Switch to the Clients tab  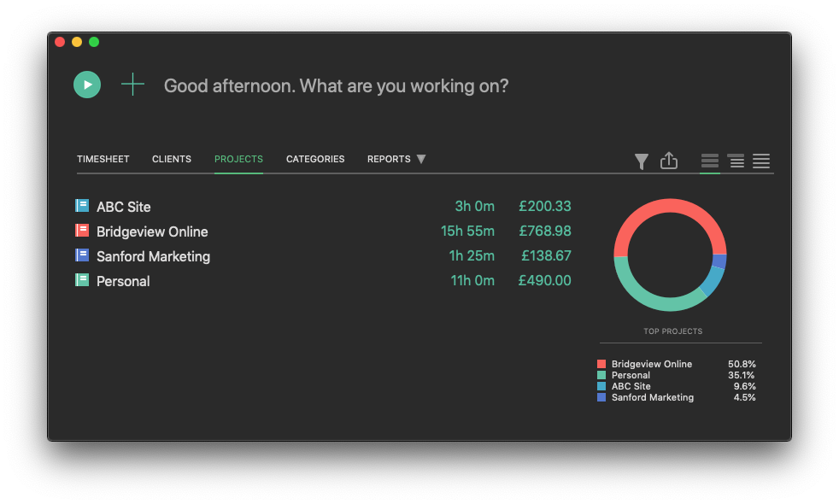172,159
